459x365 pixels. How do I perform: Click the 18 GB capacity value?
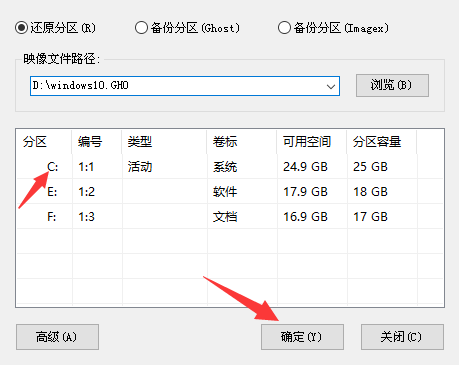(x=370, y=192)
